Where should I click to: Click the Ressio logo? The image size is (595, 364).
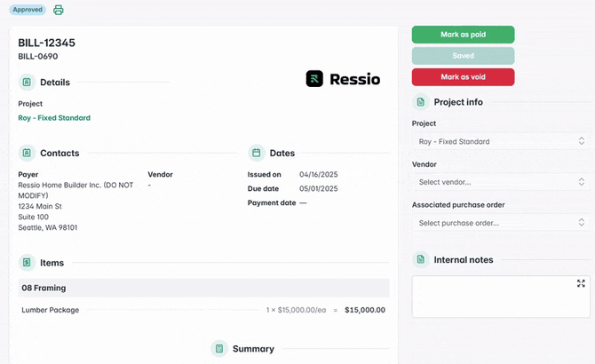(x=343, y=79)
